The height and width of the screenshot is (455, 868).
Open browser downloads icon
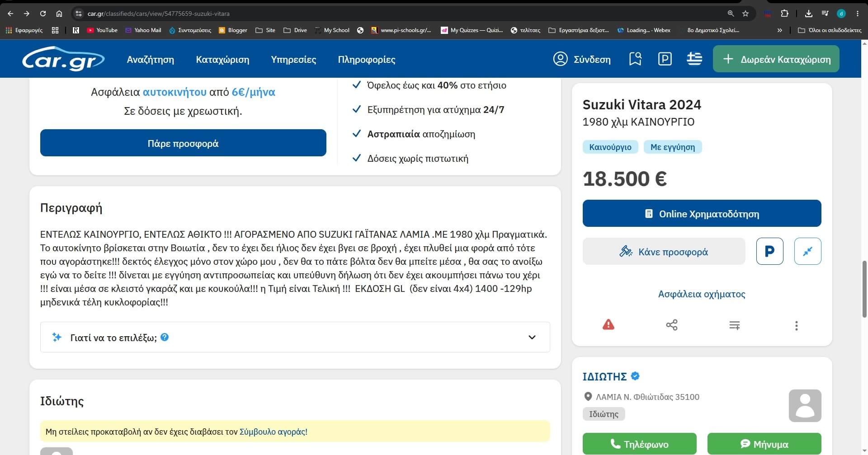809,14
